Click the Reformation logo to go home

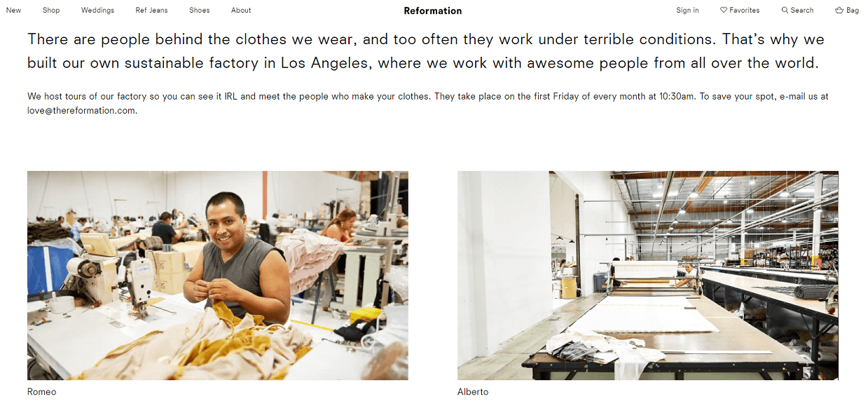coord(433,11)
